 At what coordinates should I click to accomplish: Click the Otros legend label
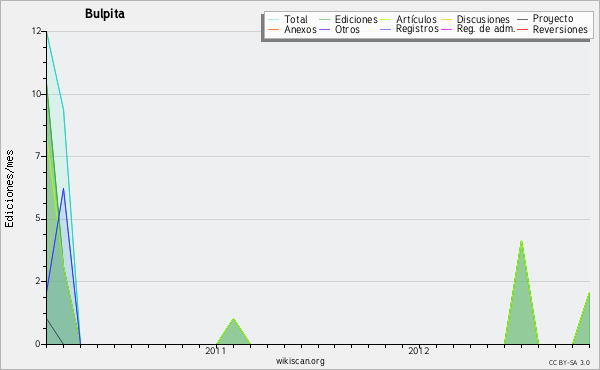[x=347, y=29]
